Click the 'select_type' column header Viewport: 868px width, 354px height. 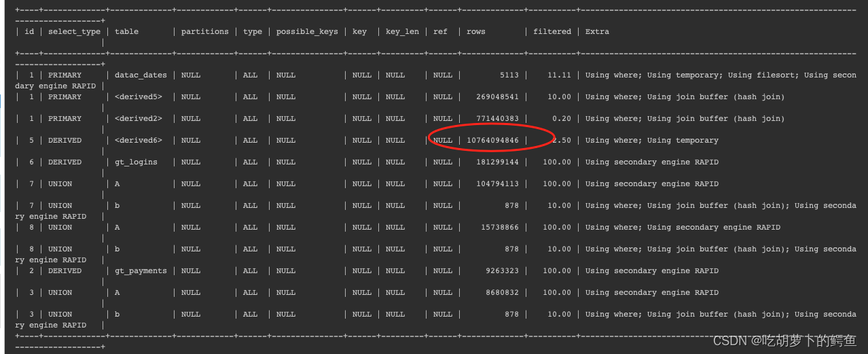74,32
